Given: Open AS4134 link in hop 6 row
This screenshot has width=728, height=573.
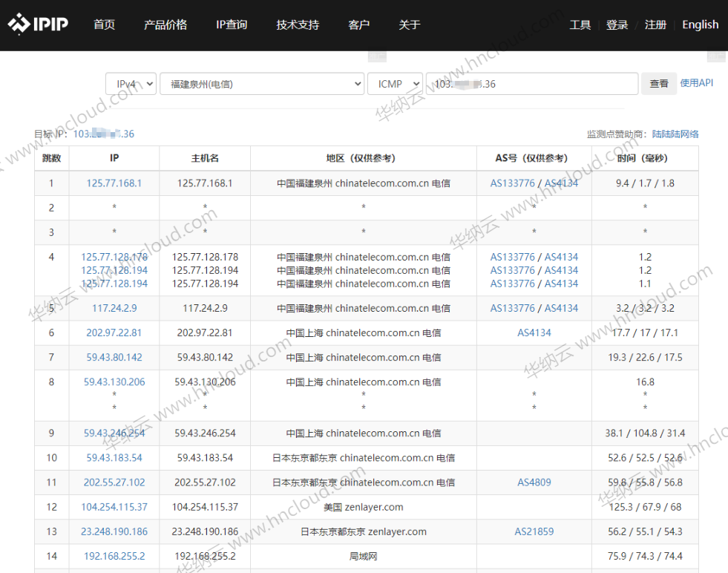Looking at the screenshot, I should point(534,333).
